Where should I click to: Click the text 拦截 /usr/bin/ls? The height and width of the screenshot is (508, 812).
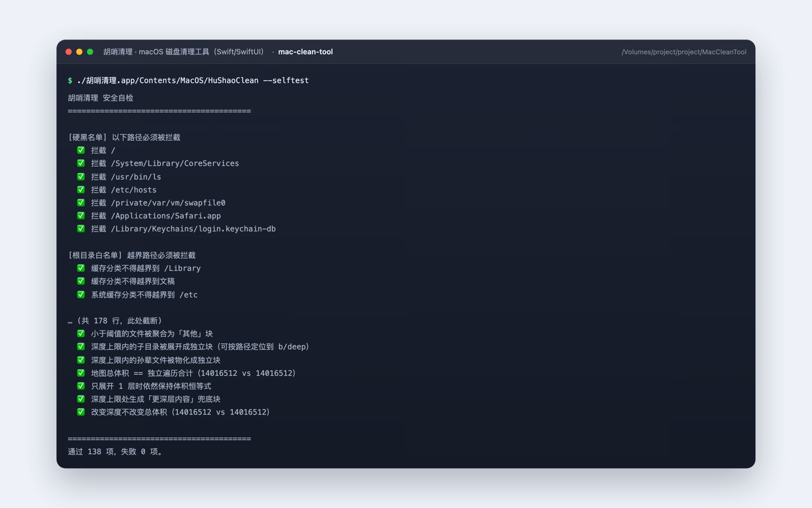pos(126,177)
